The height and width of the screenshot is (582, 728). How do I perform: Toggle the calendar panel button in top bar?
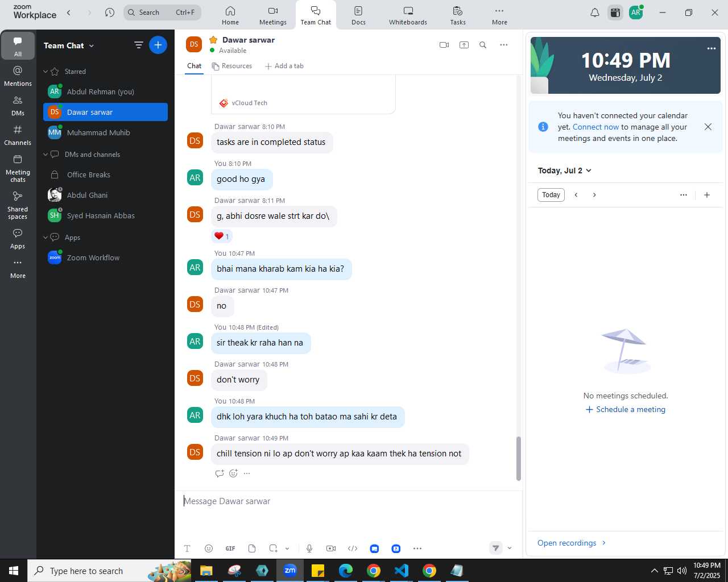(615, 13)
